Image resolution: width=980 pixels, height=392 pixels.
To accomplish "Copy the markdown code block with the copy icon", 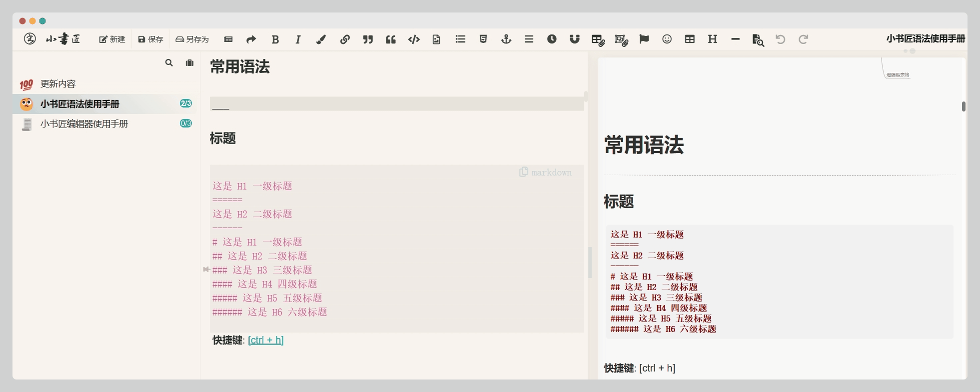I will tap(523, 172).
